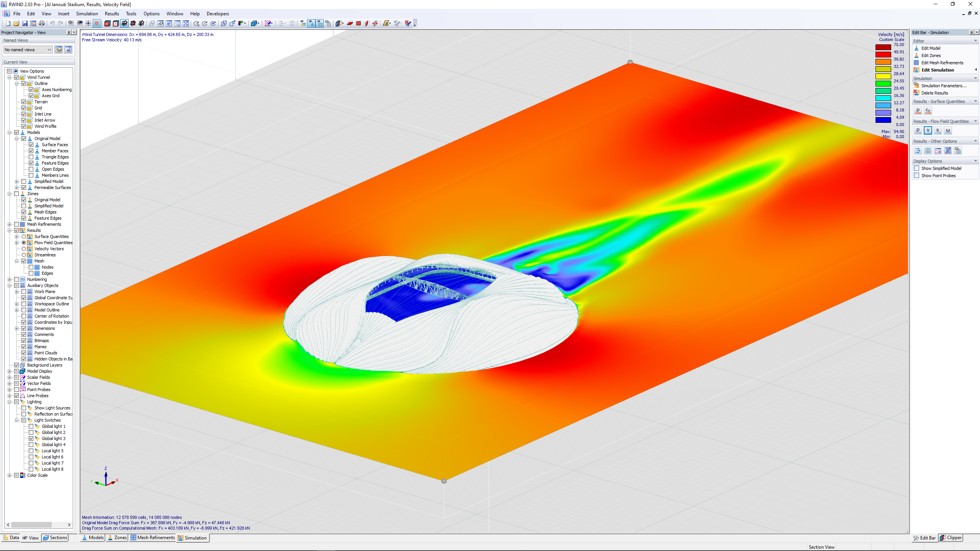This screenshot has width=980, height=551.
Task: Select turbulence kinetic energy 'k' button
Action: [x=938, y=130]
